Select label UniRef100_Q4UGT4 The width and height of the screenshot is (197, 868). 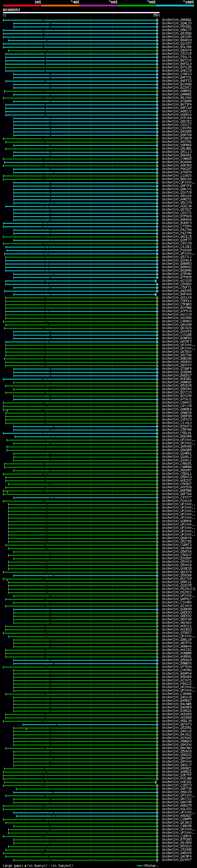tap(177, 50)
